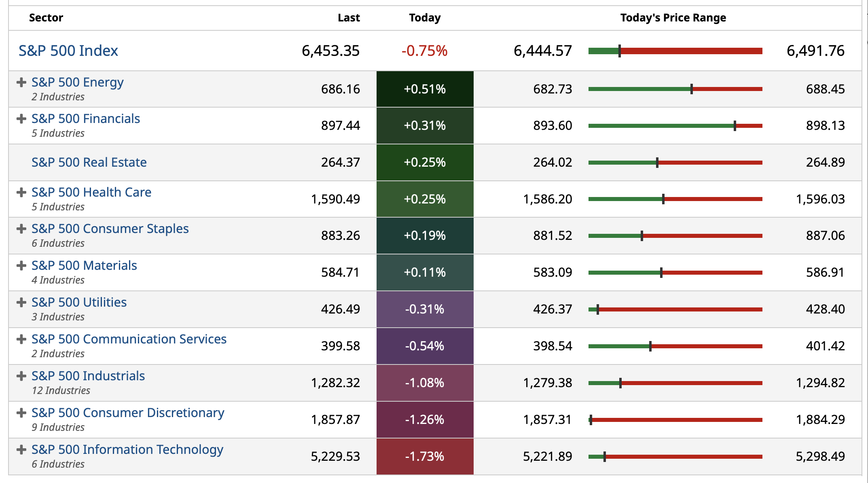The height and width of the screenshot is (483, 868).
Task: Click the Information Technology -1.73% cell
Action: point(425,457)
